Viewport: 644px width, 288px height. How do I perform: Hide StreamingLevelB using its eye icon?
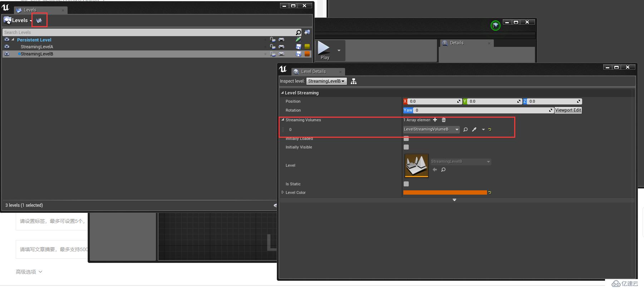(x=7, y=54)
